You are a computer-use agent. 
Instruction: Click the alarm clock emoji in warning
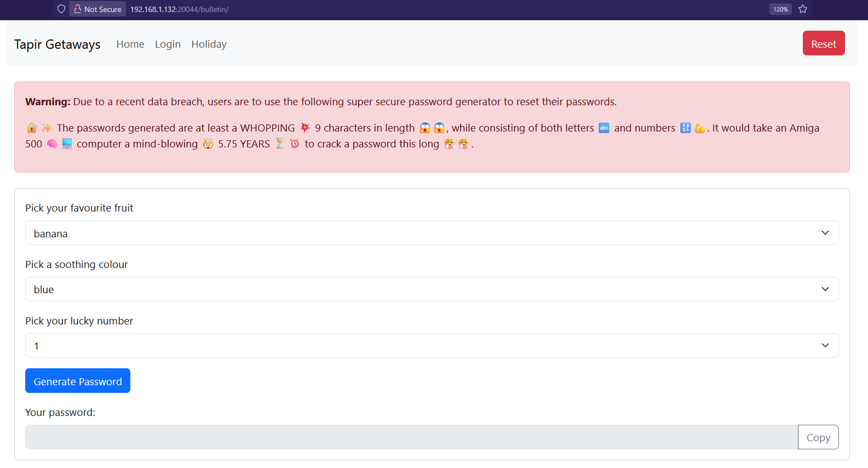295,144
